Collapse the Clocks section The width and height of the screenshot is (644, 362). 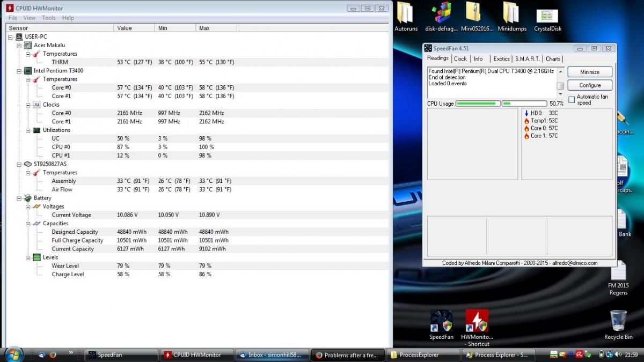coord(28,105)
